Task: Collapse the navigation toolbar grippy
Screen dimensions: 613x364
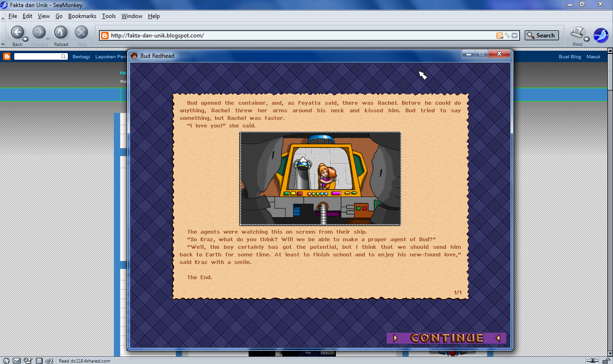Action: point(3,35)
